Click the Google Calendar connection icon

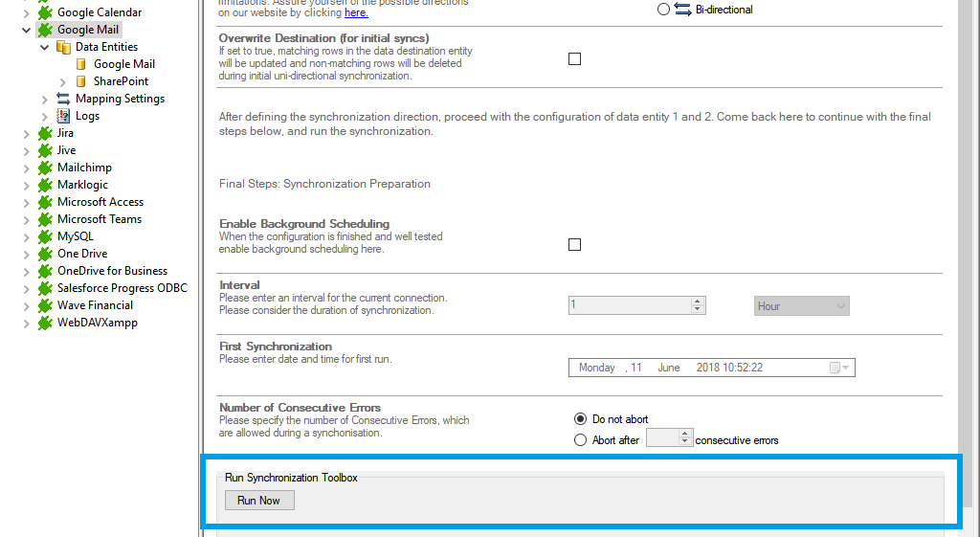click(45, 12)
